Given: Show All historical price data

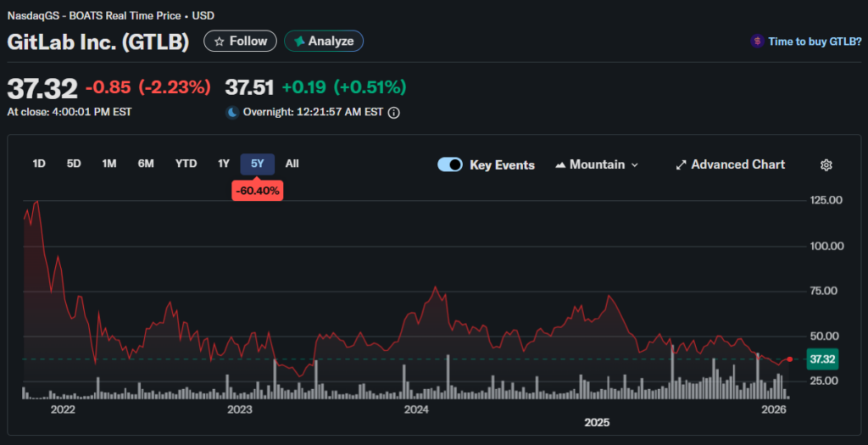Looking at the screenshot, I should [x=292, y=164].
